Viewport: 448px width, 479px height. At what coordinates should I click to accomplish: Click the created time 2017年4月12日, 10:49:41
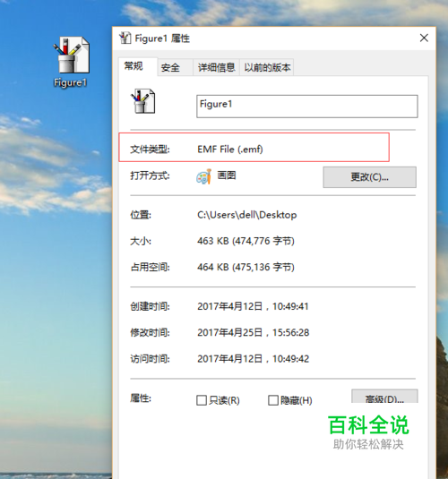click(253, 306)
